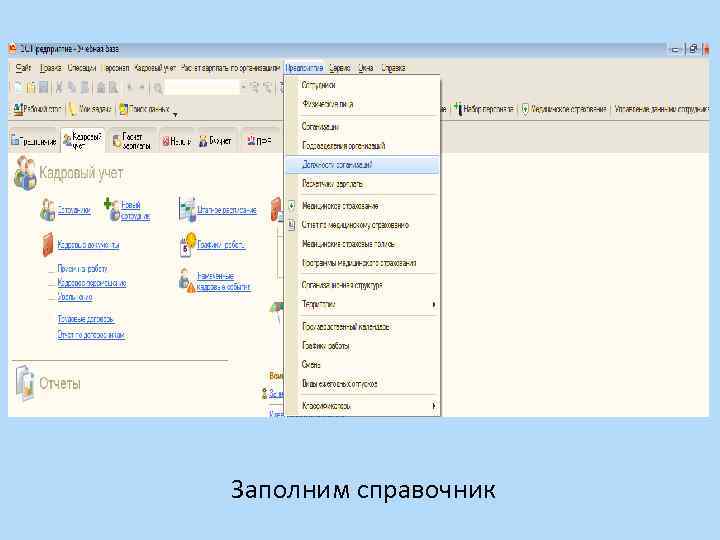
Task: Open the Персонал menu
Action: pyautogui.click(x=116, y=68)
